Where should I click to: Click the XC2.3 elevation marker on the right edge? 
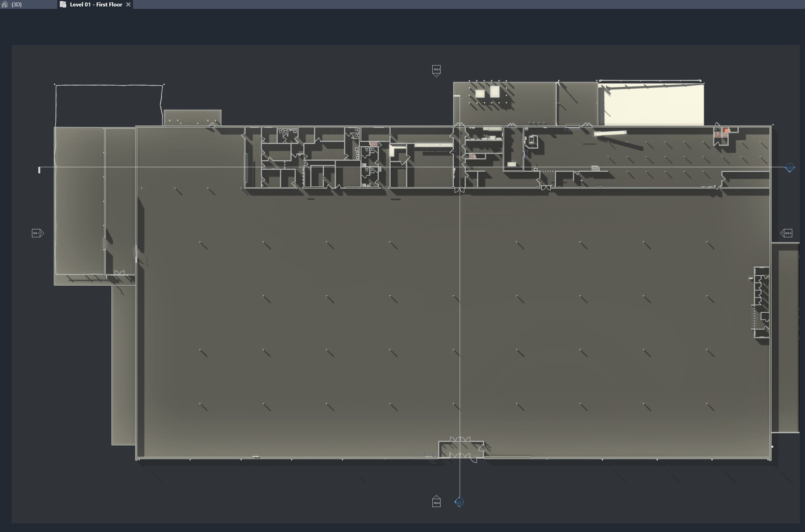[x=788, y=233]
